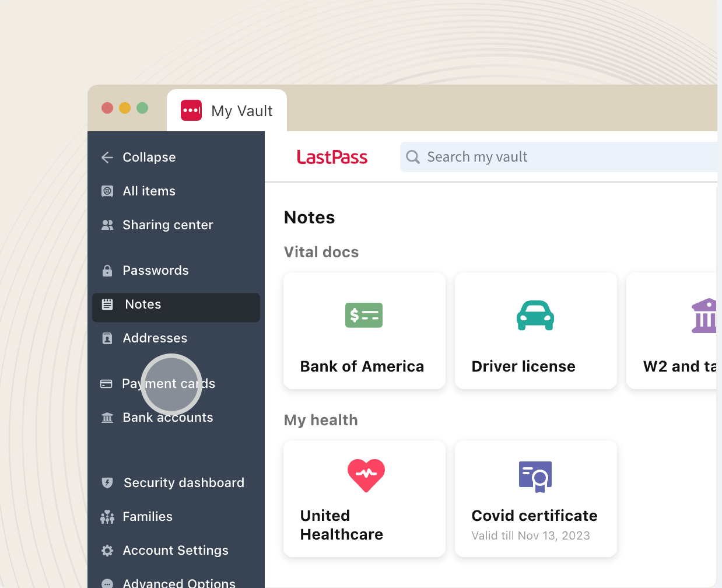The image size is (722, 588).
Task: Click the Vital docs section heading
Action: [321, 252]
